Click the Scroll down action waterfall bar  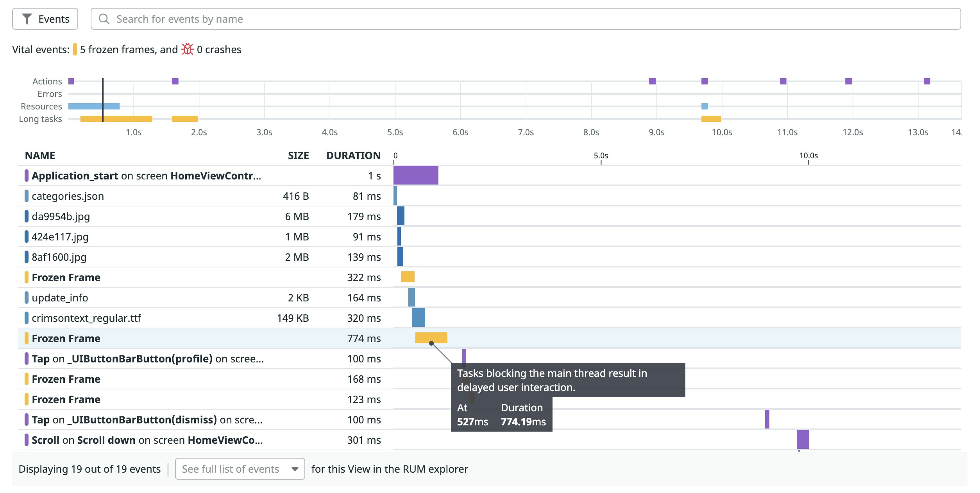click(803, 439)
